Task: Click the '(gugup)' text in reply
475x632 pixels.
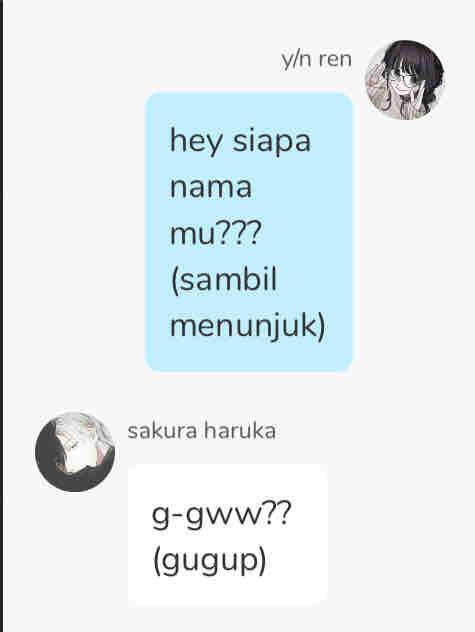Action: (210, 561)
